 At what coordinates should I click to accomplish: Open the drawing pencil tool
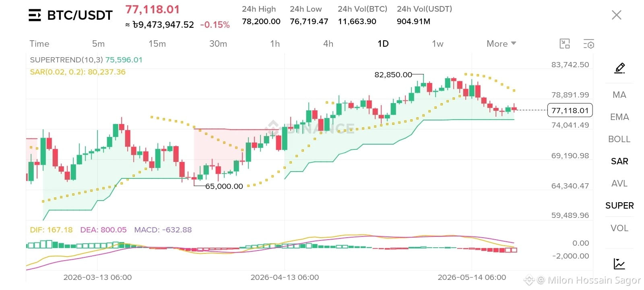pyautogui.click(x=619, y=68)
